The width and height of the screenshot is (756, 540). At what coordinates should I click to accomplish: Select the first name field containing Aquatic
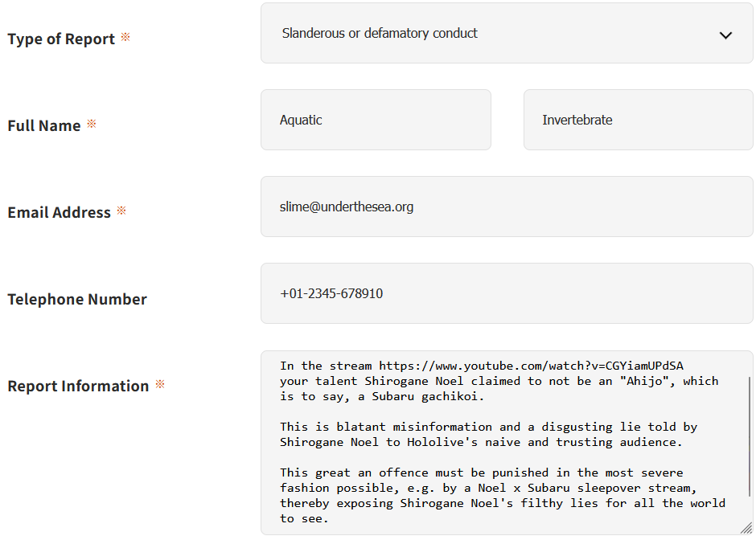pos(376,120)
